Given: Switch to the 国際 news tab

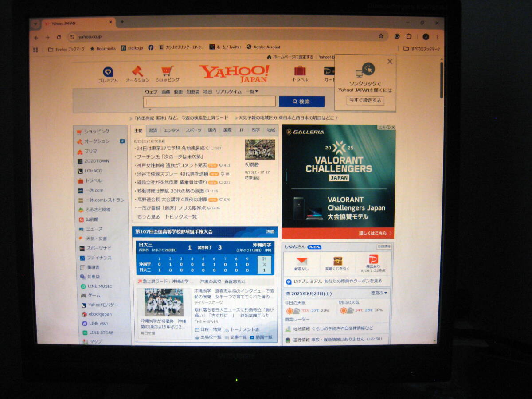Looking at the screenshot, I should point(227,130).
